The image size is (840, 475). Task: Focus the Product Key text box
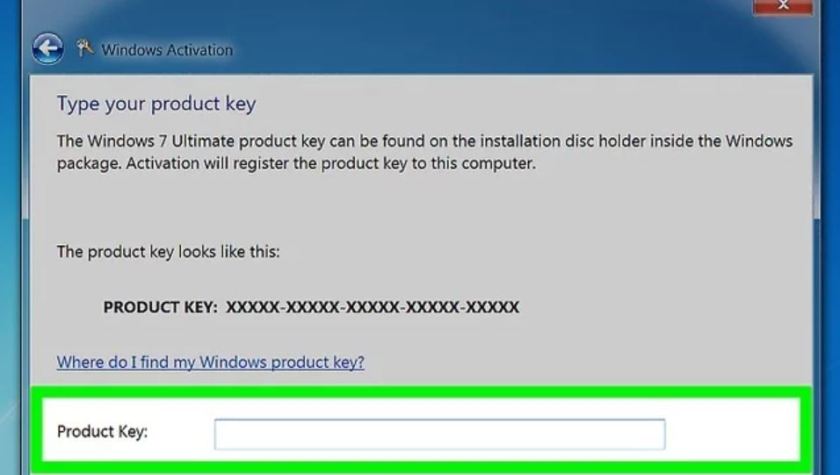coord(440,434)
